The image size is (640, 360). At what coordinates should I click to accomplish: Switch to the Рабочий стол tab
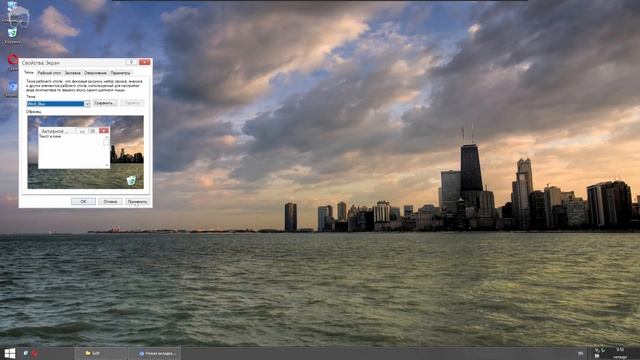click(49, 73)
